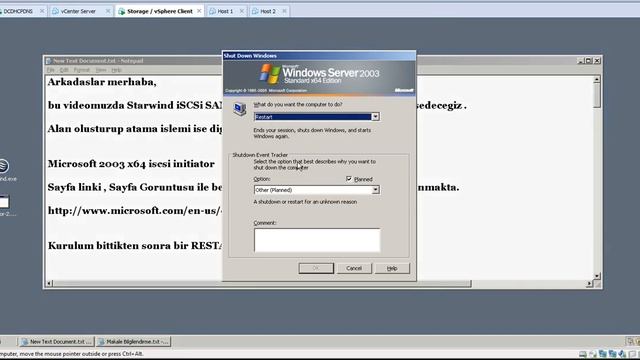Click the Windows Server 2003 flag logo

pyautogui.click(x=271, y=74)
